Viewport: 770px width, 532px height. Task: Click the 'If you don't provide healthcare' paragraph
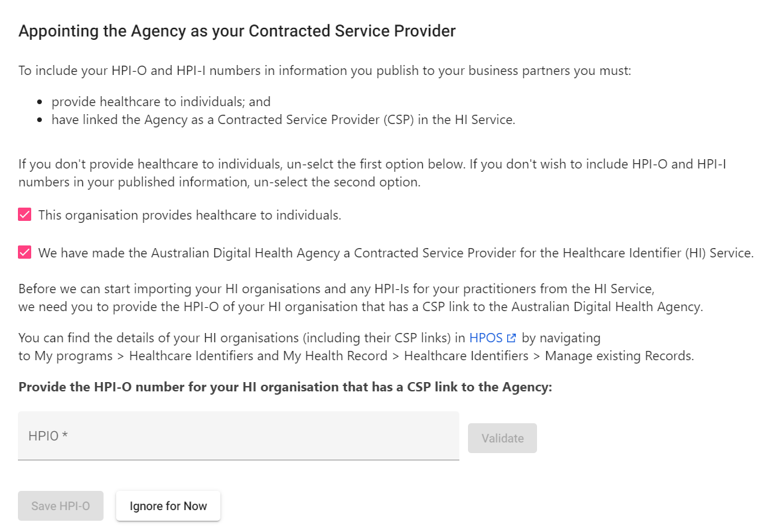coord(372,172)
